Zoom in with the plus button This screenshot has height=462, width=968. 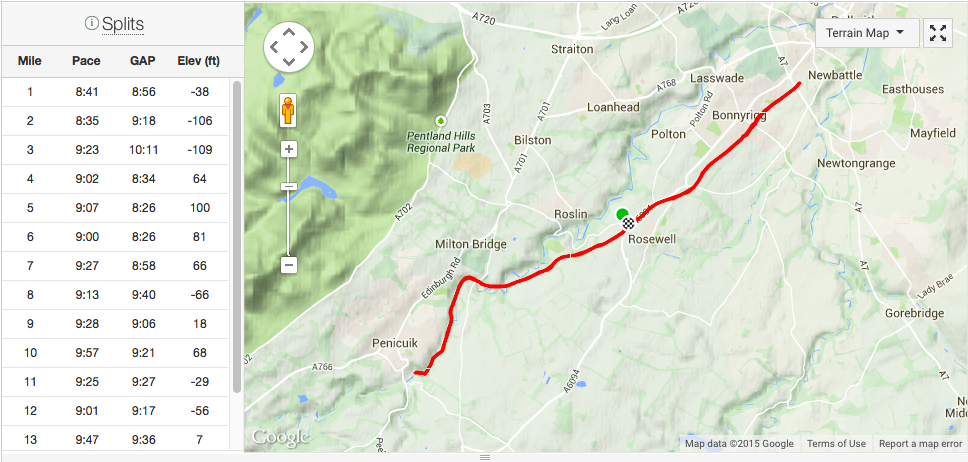pyautogui.click(x=289, y=149)
